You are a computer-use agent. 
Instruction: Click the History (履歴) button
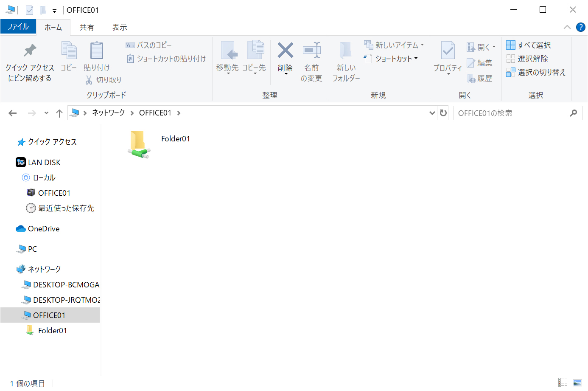point(480,79)
